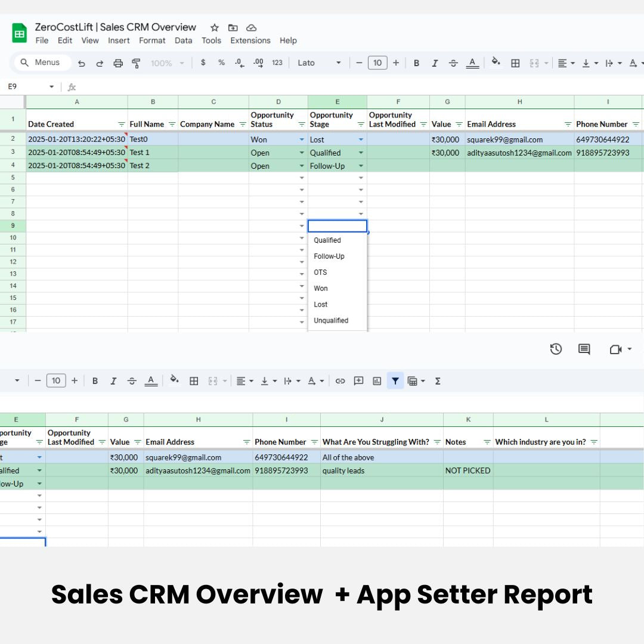644x644 pixels.
Task: Expand the Lato font dropdown
Action: [320, 63]
